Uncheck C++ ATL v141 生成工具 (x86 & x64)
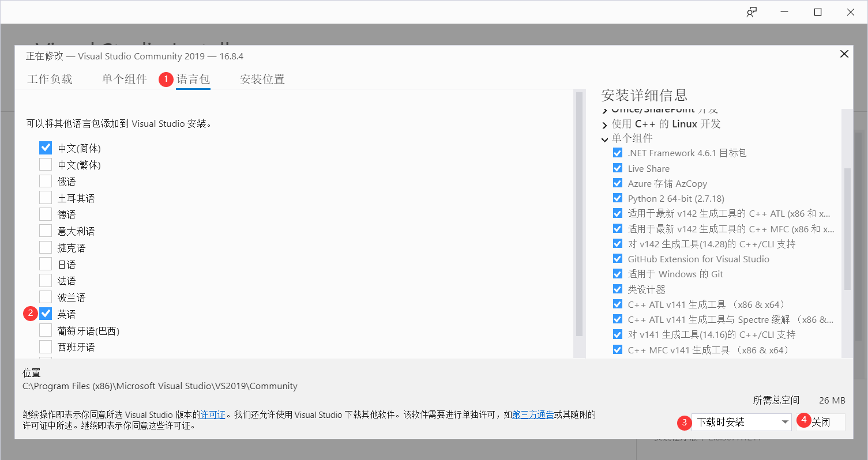Image resolution: width=868 pixels, height=460 pixels. point(618,304)
